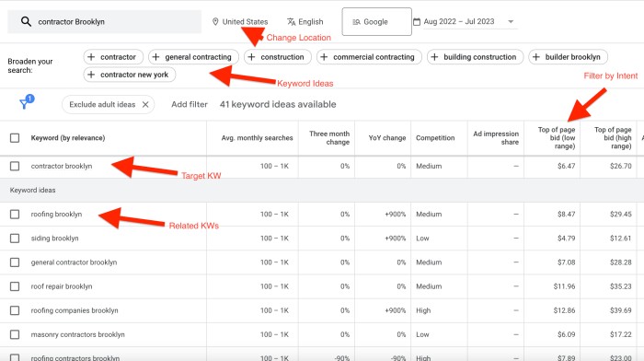
Task: Click the location pin icon
Action: click(x=215, y=22)
